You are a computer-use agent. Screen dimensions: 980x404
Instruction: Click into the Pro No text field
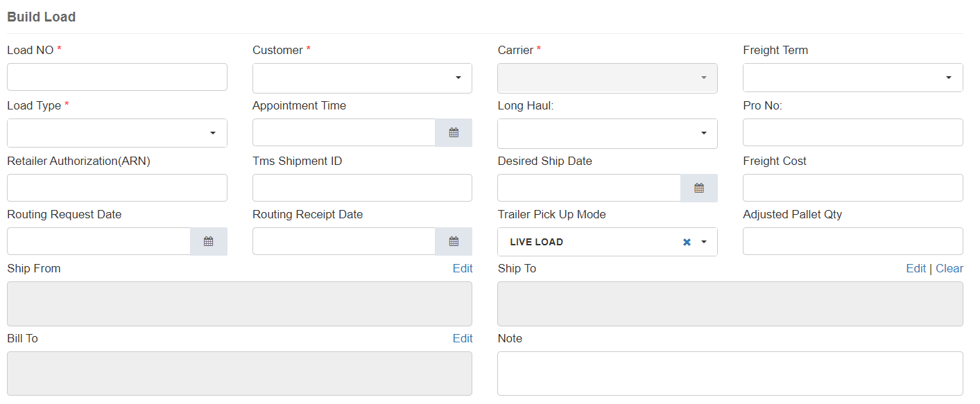pyautogui.click(x=852, y=132)
